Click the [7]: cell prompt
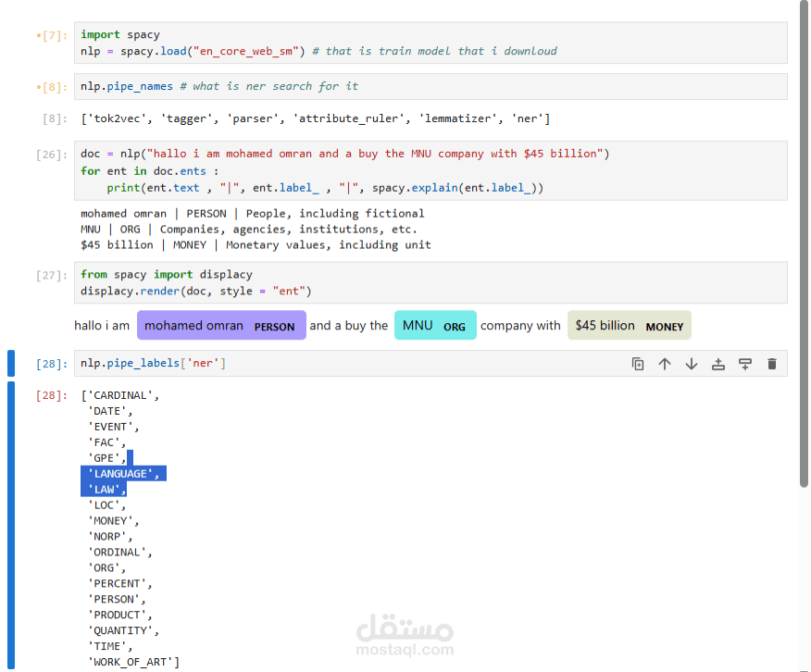Screen dimensions: 811x672 coord(52,36)
